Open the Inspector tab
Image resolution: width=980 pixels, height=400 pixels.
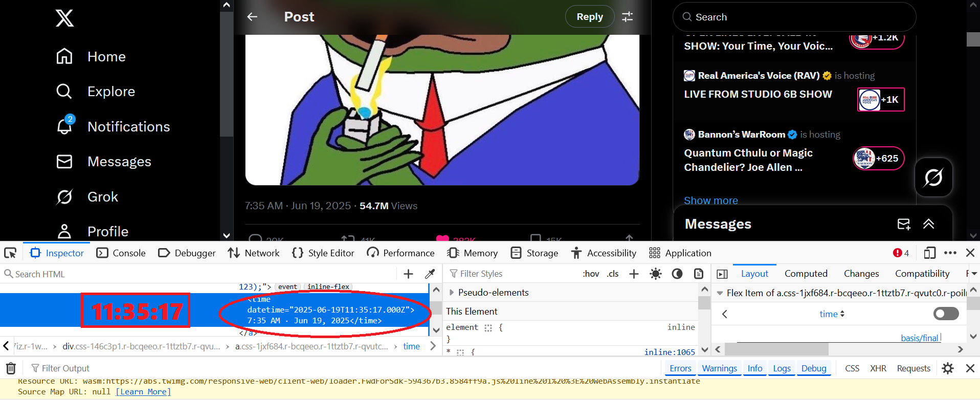[57, 253]
